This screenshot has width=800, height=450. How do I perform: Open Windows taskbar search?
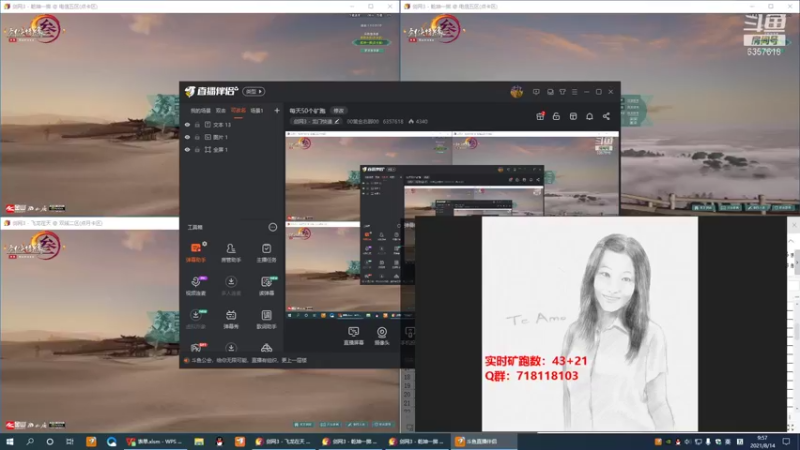(x=30, y=441)
